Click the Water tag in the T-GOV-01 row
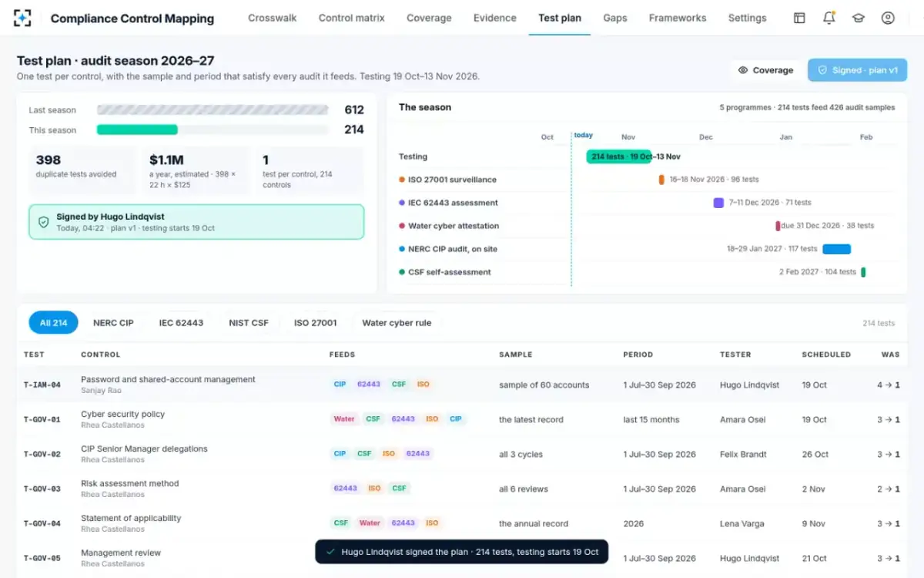This screenshot has width=924, height=578. pyautogui.click(x=344, y=419)
